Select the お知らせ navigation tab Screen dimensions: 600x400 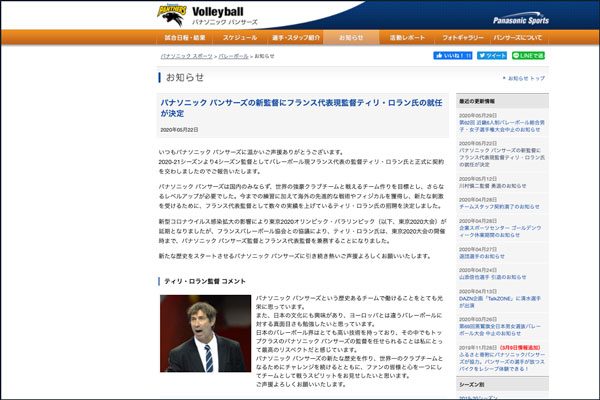coord(351,37)
